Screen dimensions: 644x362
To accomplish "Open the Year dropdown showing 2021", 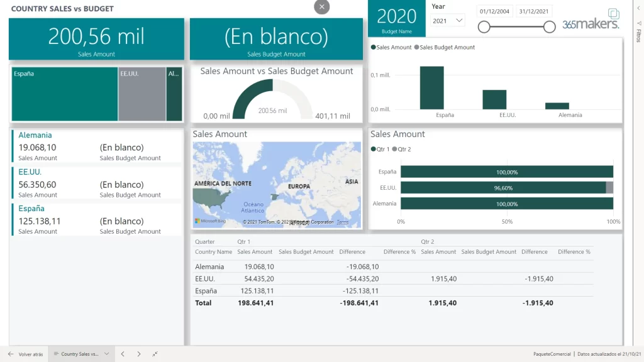I will click(448, 21).
